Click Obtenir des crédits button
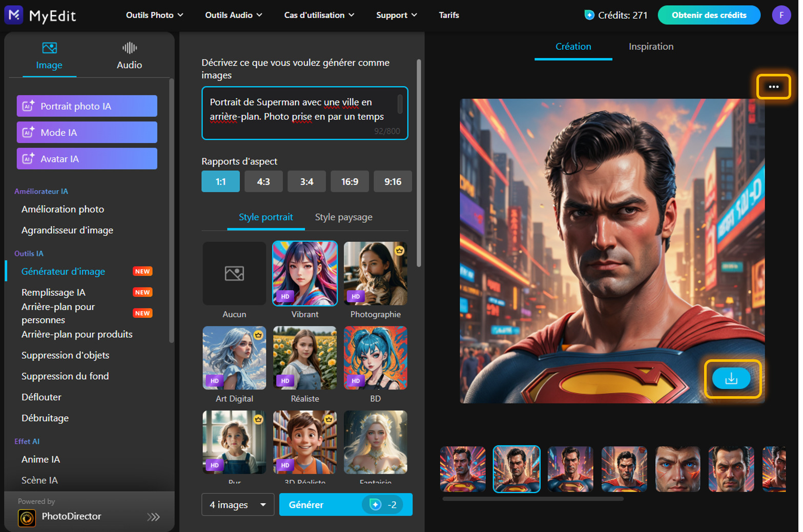The width and height of the screenshot is (803, 532). tap(709, 15)
